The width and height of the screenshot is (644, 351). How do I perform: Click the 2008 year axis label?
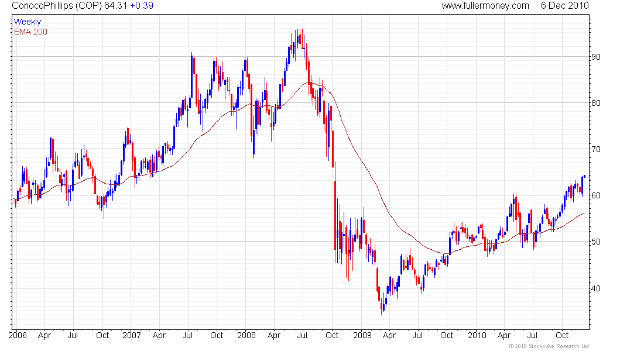[246, 335]
